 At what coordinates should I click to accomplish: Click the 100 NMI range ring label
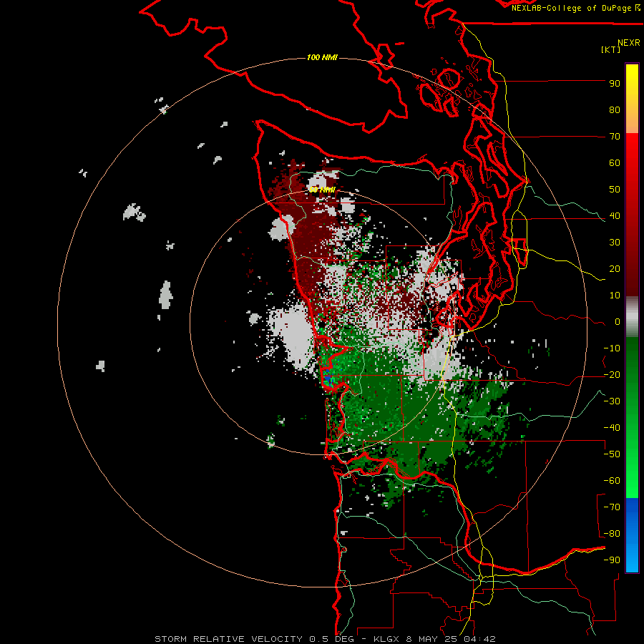(x=322, y=57)
